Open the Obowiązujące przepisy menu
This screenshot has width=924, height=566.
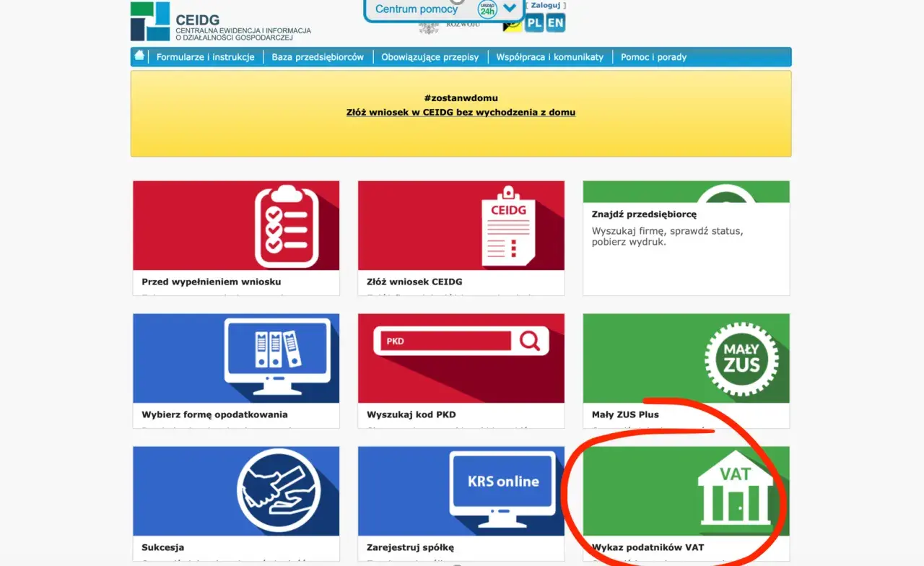click(x=430, y=57)
